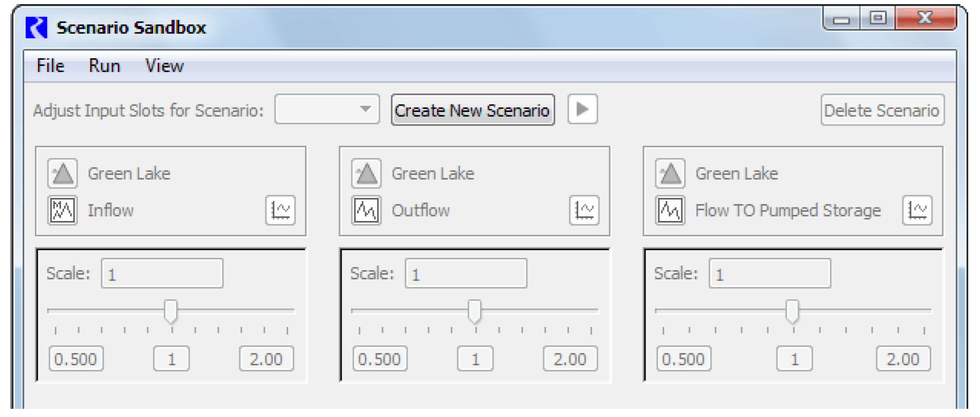Click the Scale input field for Inflow
This screenshot has height=417, width=980.
click(x=162, y=274)
